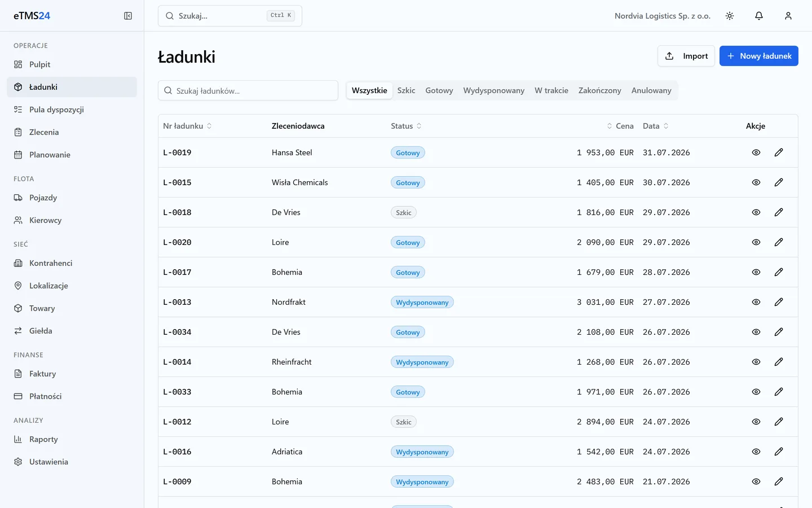Viewport: 812px width, 508px height.
Task: Click load number L-0016
Action: [x=177, y=452]
